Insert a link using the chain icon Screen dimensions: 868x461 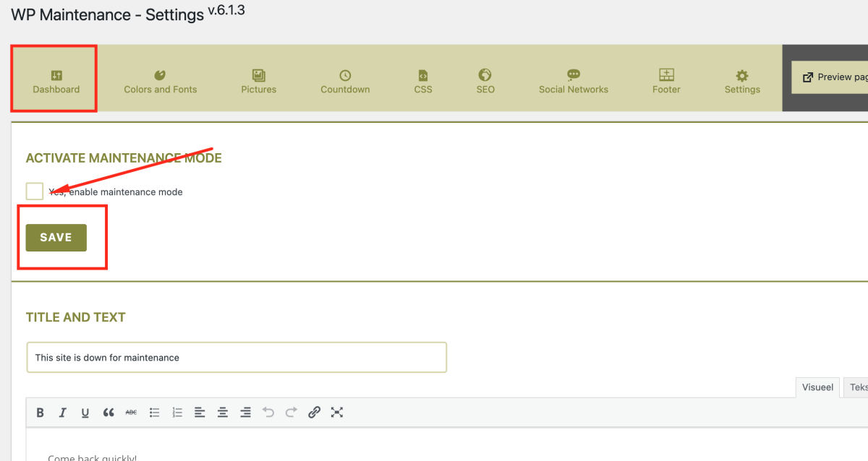[314, 413]
